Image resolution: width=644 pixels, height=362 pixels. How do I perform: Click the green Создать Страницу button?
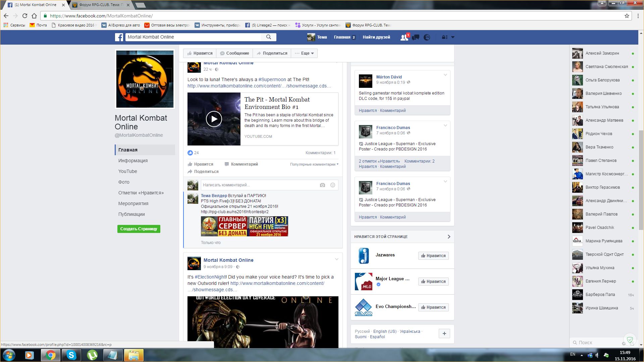139,229
